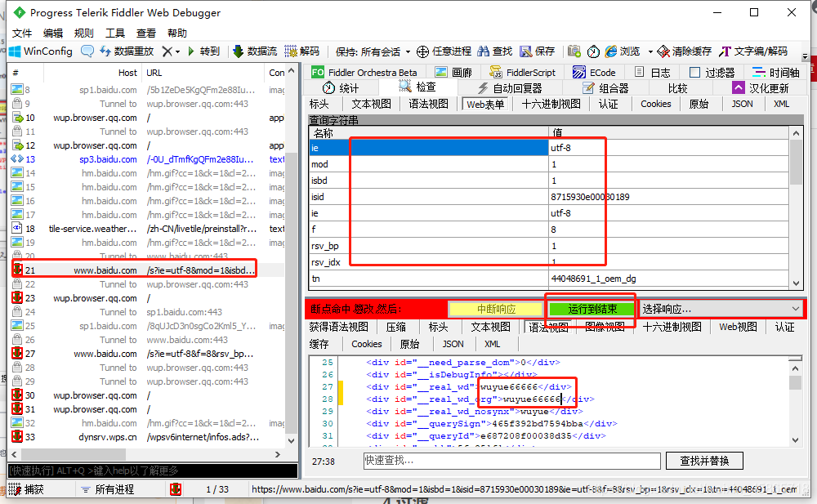The width and height of the screenshot is (817, 504).
Task: Click the 保存 save icon
Action: pyautogui.click(x=525, y=51)
